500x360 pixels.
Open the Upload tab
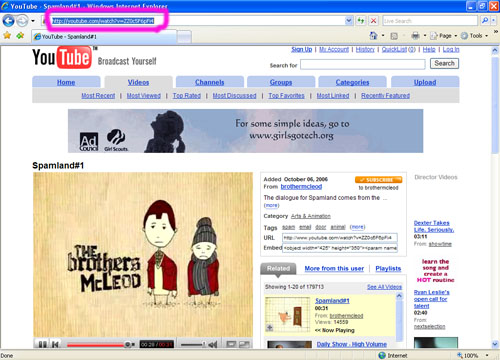425,82
